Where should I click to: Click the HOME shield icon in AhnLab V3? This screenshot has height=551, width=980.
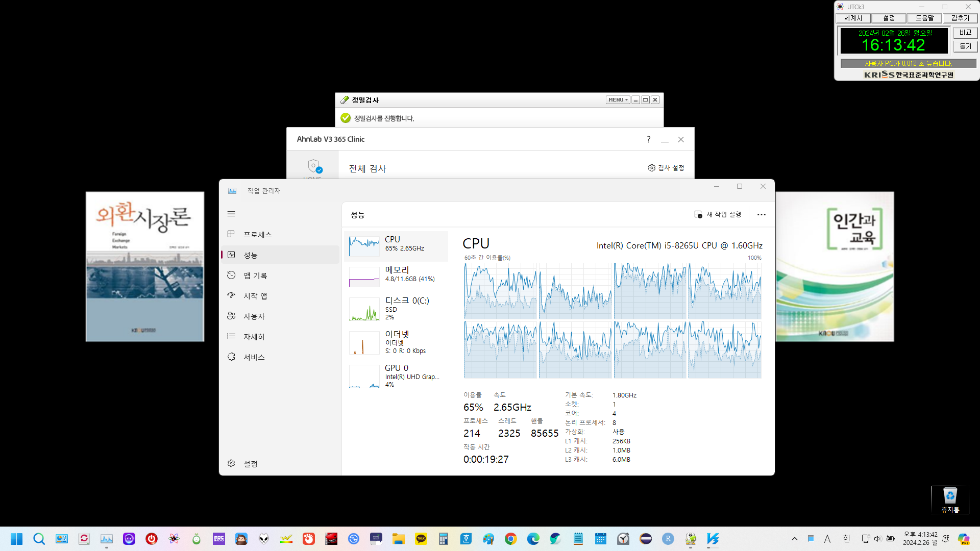[314, 166]
